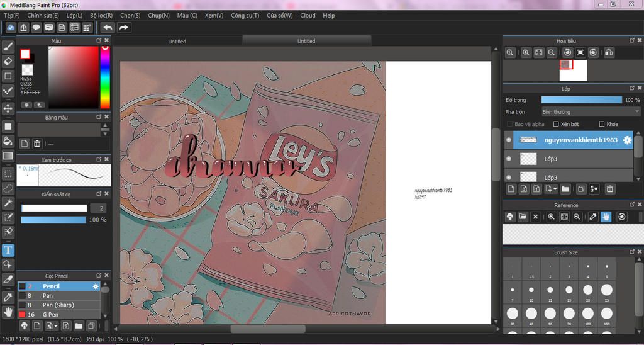
Task: Pick brush size 150 preset
Action: 607,315
